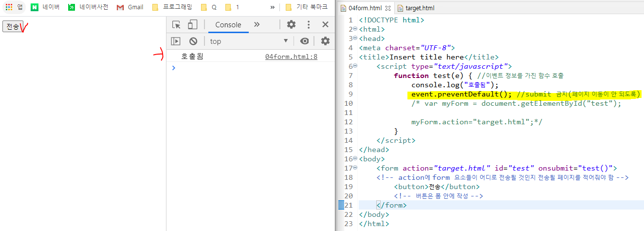Viewport: 644px width, 231px height.
Task: Click the console.log line in editor
Action: tap(455, 85)
